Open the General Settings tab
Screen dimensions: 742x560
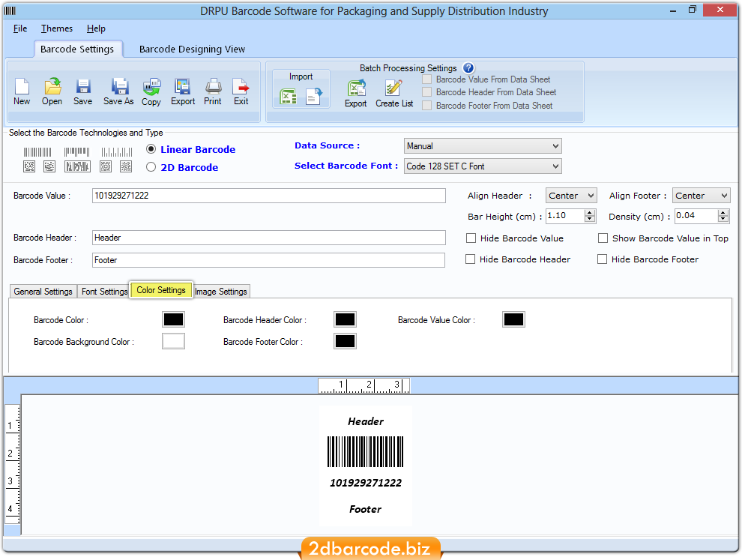(x=43, y=291)
